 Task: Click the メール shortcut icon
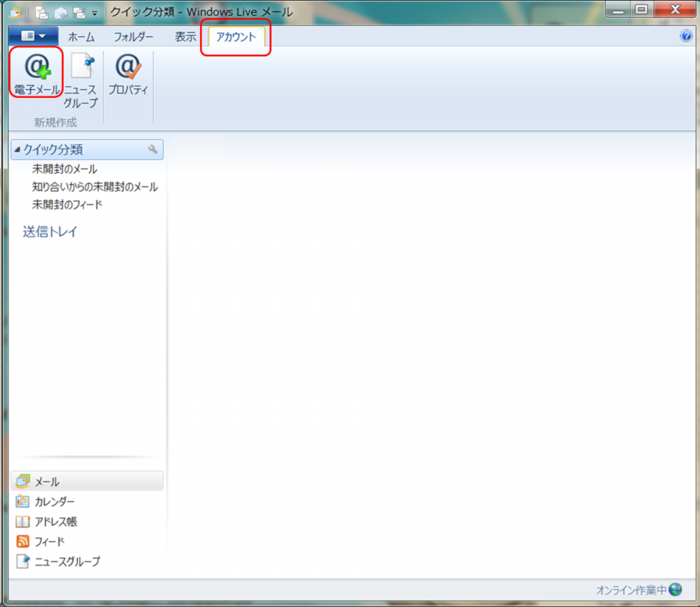tap(23, 481)
